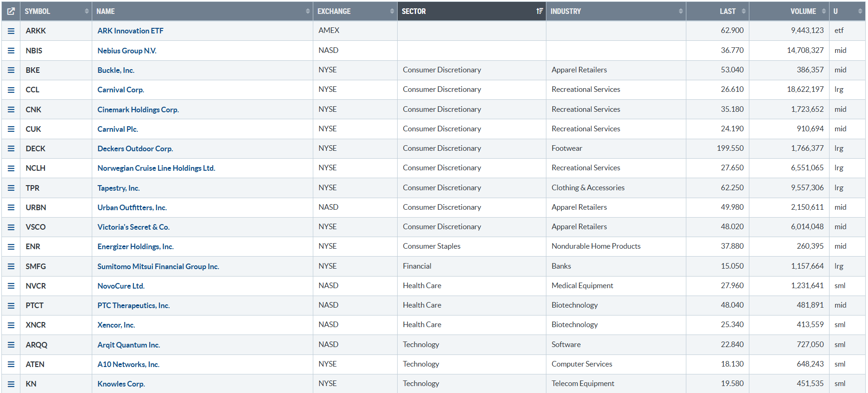
Task: Open the row menu icon for KN
Action: tap(11, 384)
